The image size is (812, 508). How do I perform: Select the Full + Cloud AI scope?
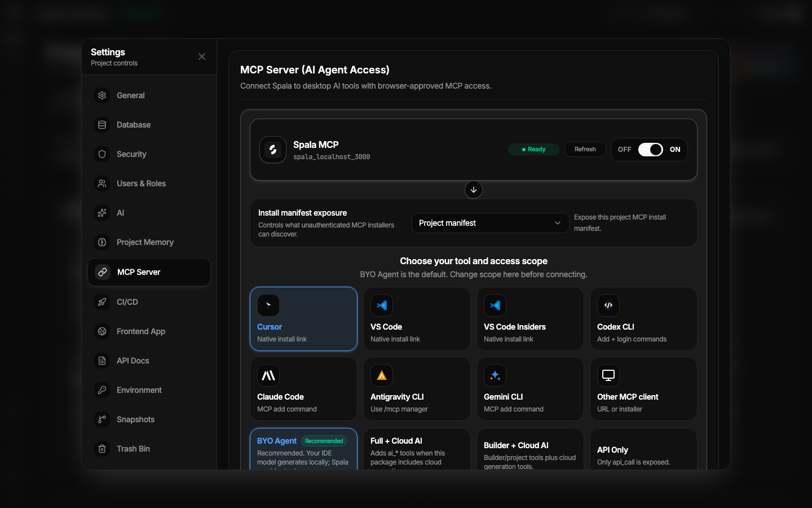tap(417, 449)
